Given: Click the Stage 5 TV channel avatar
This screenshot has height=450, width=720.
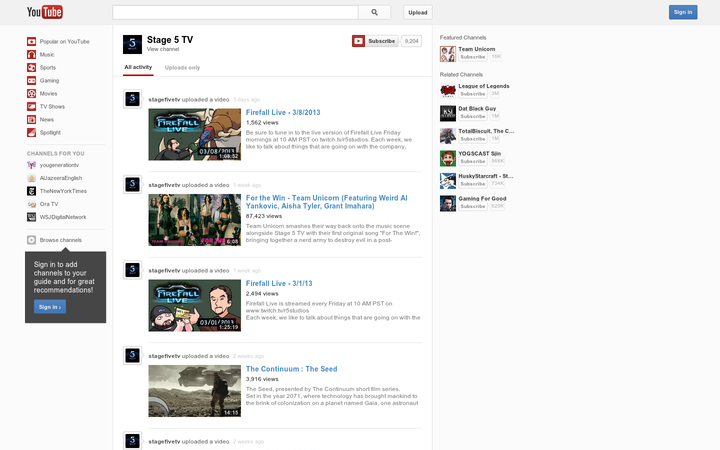Looking at the screenshot, I should pyautogui.click(x=132, y=44).
